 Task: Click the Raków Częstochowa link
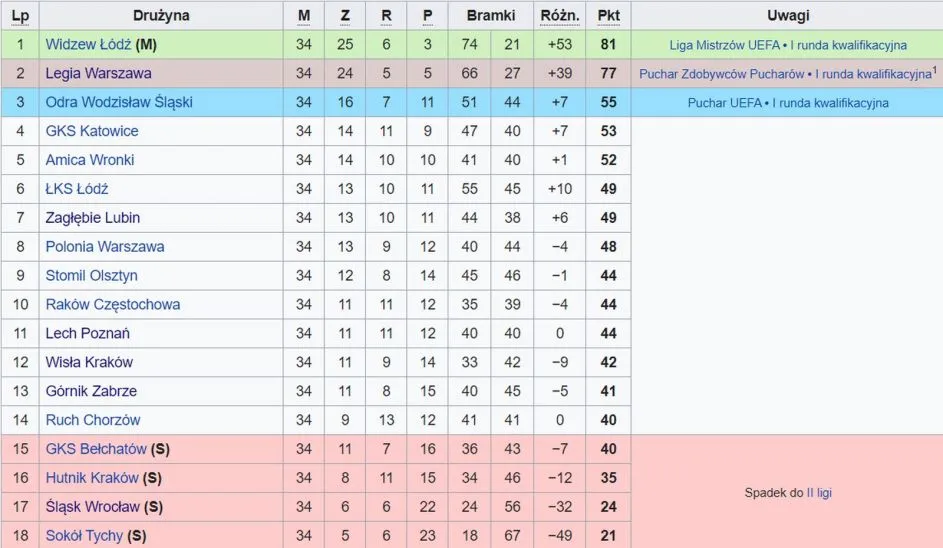113,305
